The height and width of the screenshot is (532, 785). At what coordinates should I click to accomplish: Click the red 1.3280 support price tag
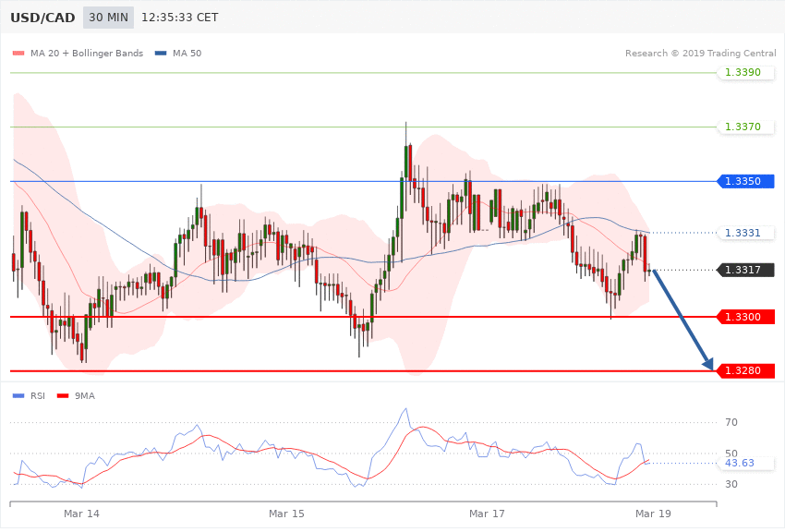(746, 371)
